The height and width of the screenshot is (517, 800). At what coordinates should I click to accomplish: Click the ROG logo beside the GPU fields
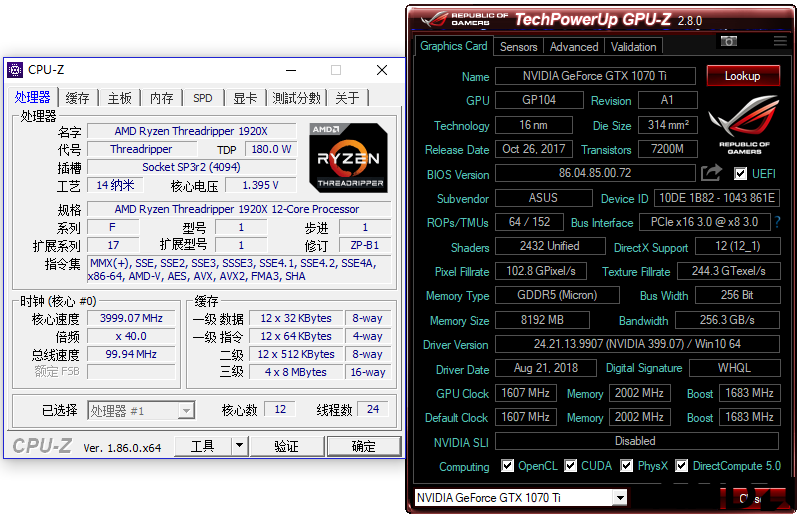pyautogui.click(x=744, y=125)
